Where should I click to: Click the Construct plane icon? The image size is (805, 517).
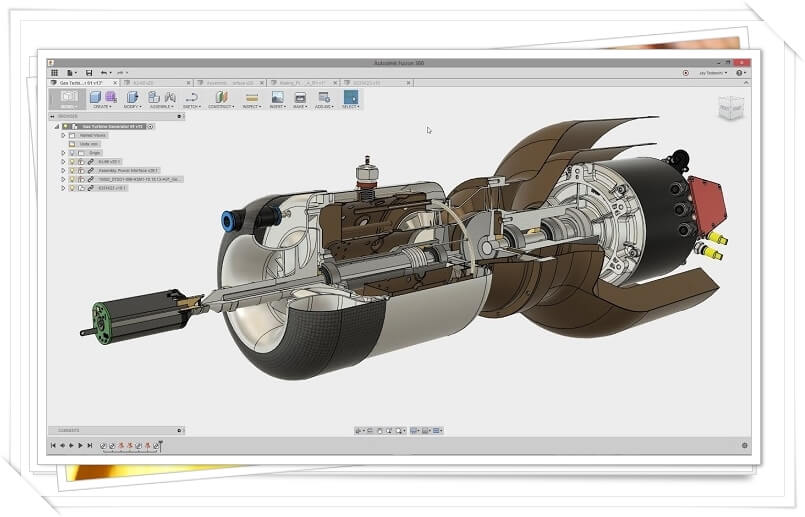[221, 97]
